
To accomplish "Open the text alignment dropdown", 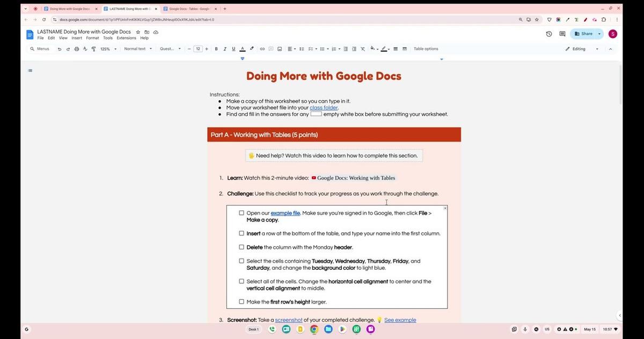I will (291, 49).
